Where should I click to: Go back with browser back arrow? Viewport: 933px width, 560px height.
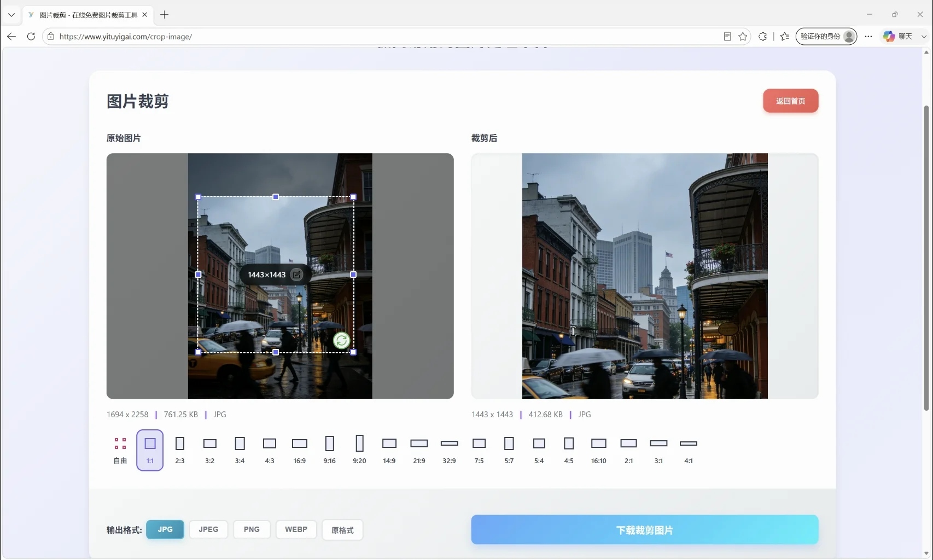[x=11, y=36]
